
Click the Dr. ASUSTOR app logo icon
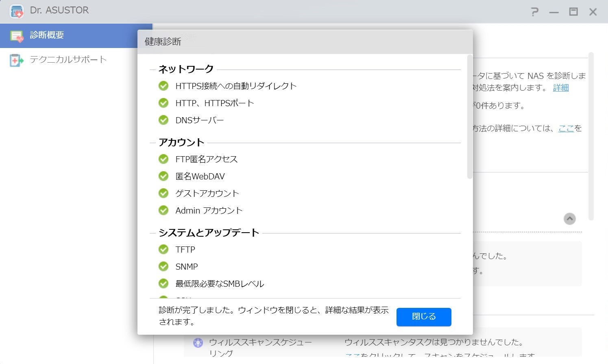click(17, 11)
